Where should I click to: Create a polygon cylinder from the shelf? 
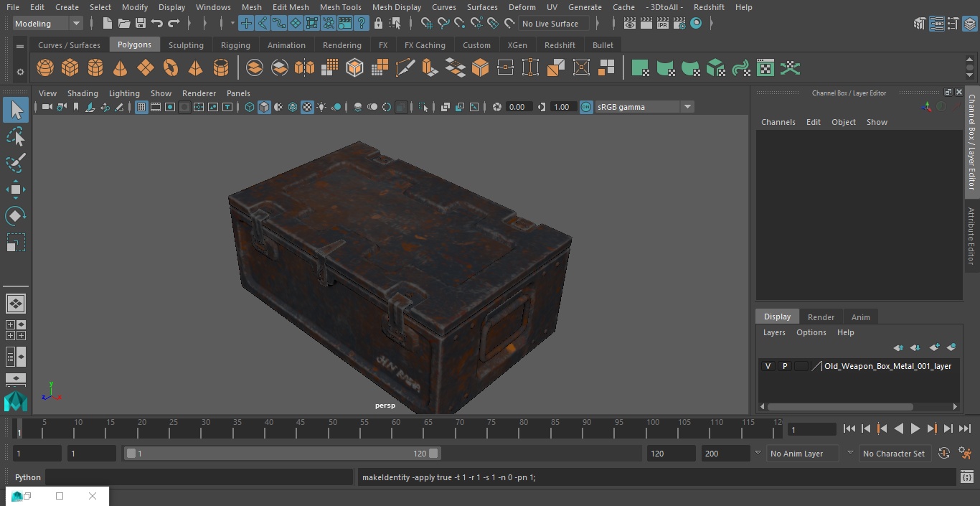(95, 68)
